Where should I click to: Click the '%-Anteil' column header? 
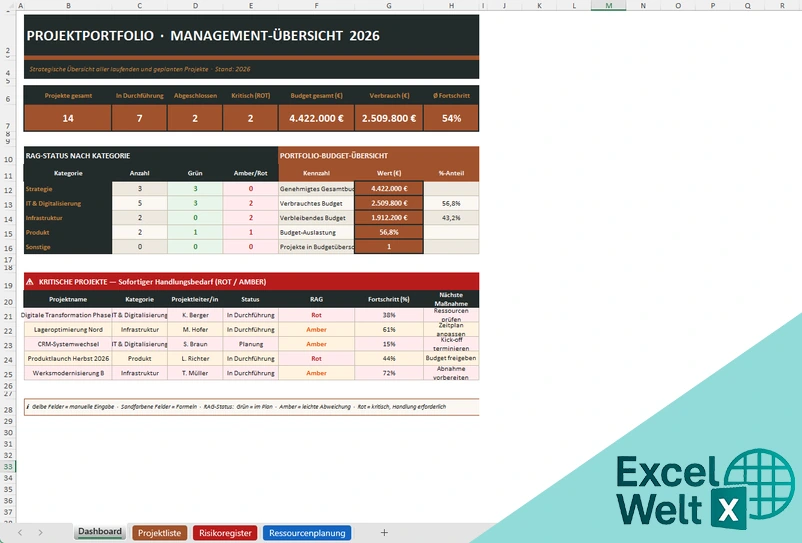pos(451,173)
